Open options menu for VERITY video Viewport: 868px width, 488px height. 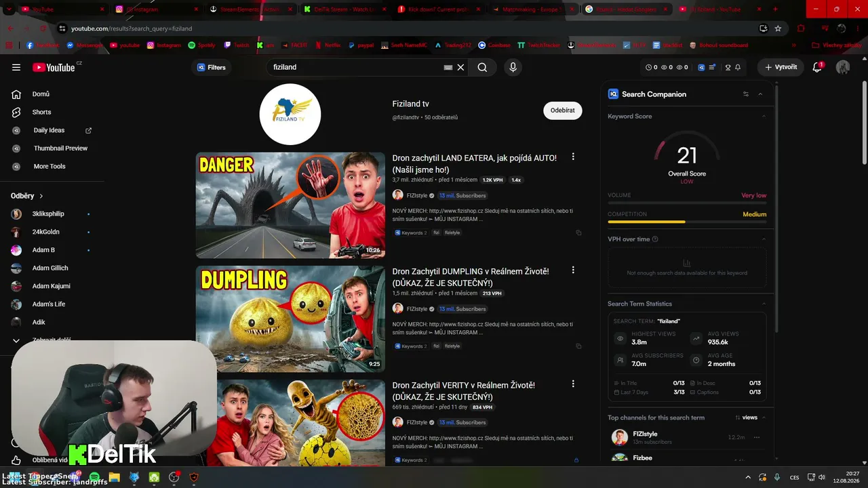(573, 384)
